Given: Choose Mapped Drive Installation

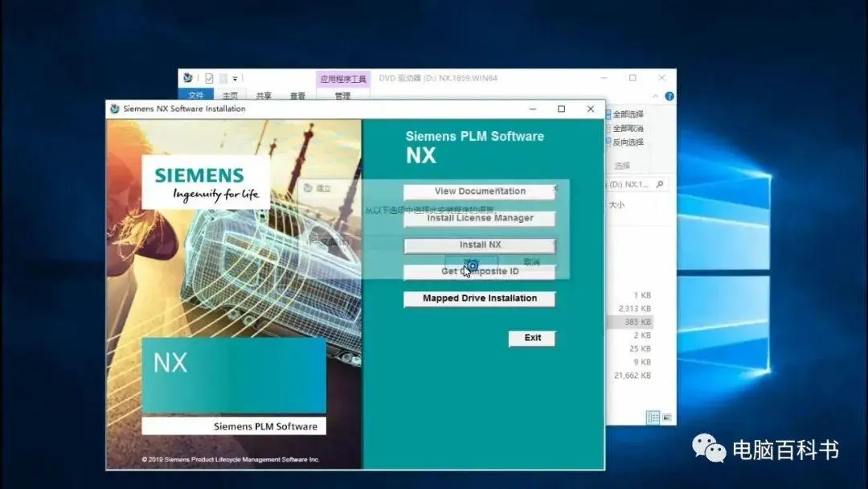Looking at the screenshot, I should (x=479, y=298).
